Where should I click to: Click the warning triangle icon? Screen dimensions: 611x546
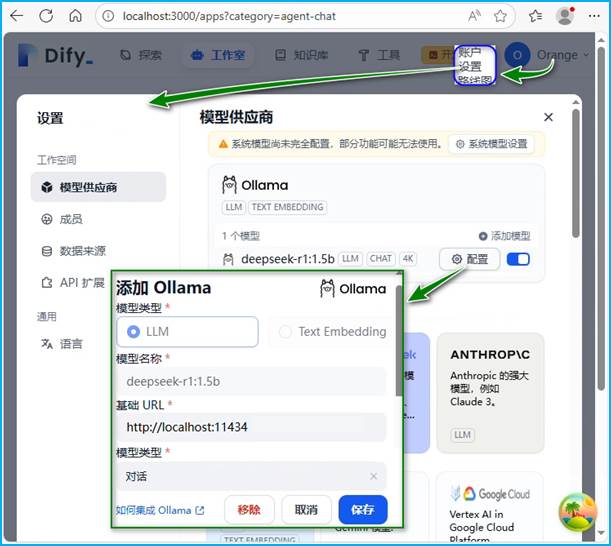223,144
